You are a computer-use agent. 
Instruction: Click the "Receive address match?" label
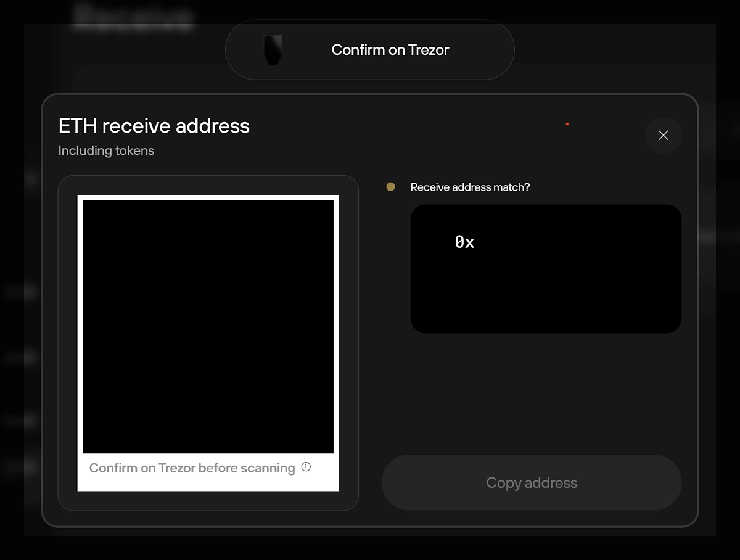point(470,187)
